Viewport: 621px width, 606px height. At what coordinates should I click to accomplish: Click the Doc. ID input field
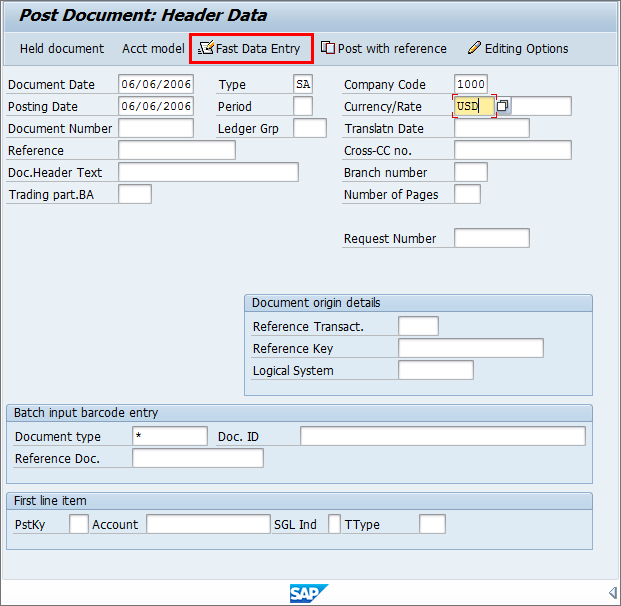(442, 437)
